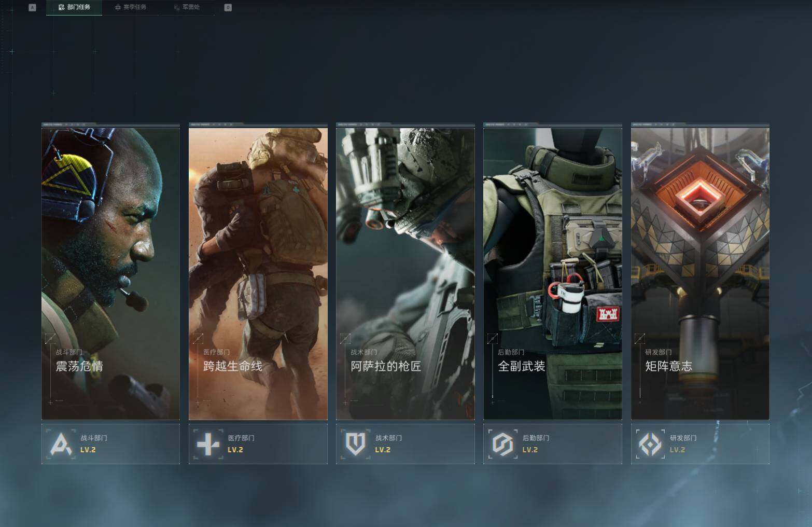This screenshot has width=812, height=527.
Task: Click the icon on 部门任务 tab
Action: tap(61, 7)
